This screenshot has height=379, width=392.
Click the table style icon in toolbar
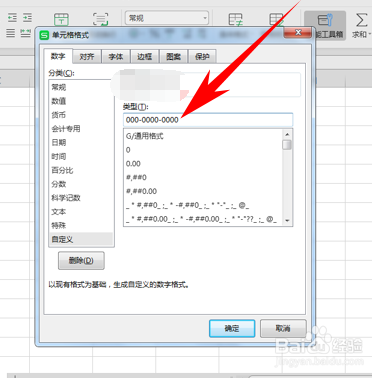coord(276,19)
